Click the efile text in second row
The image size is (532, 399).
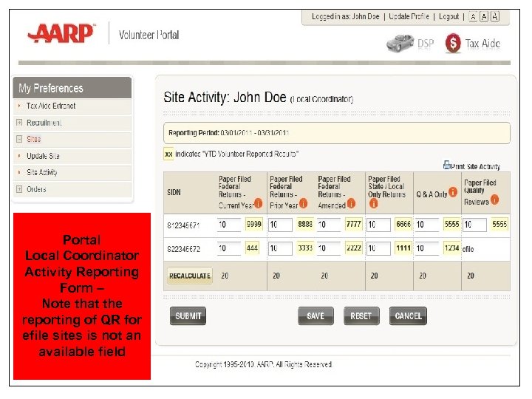point(468,249)
